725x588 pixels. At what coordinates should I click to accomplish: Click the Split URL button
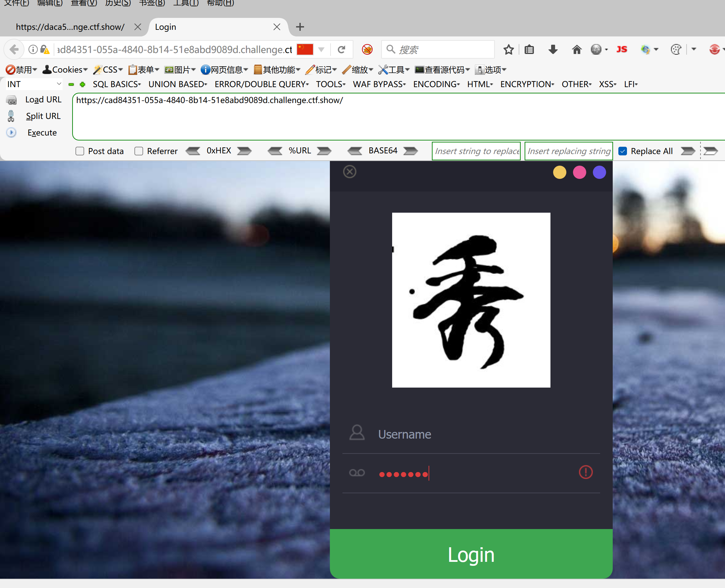click(x=43, y=116)
